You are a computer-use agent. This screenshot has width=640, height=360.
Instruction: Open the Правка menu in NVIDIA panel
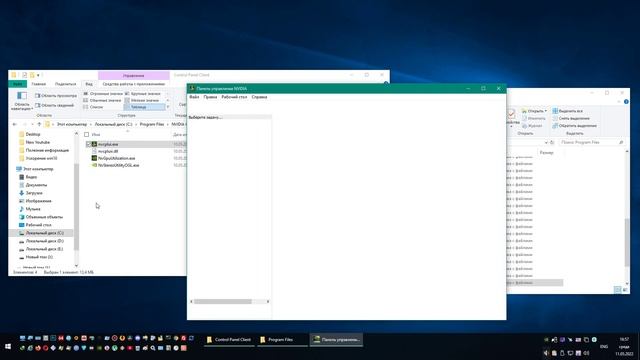(x=210, y=97)
